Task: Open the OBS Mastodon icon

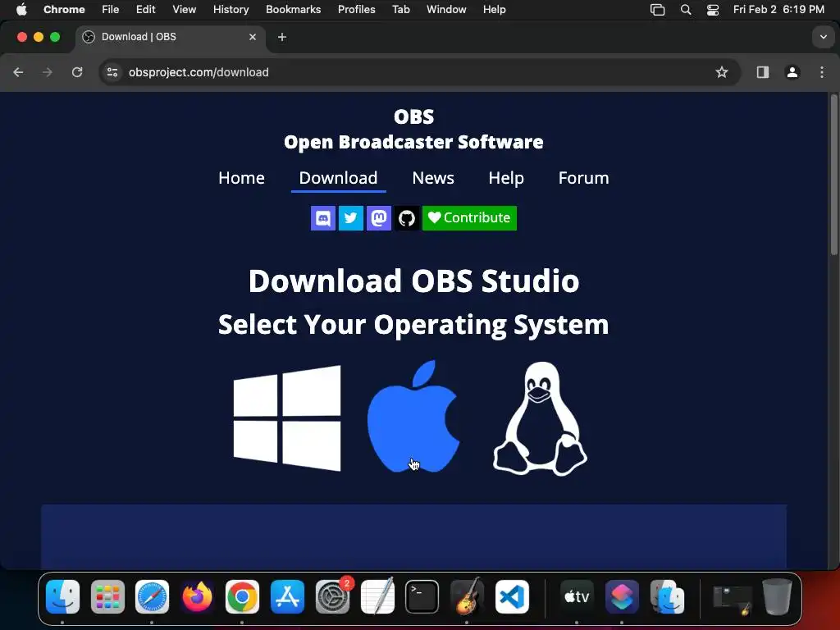Action: click(379, 218)
